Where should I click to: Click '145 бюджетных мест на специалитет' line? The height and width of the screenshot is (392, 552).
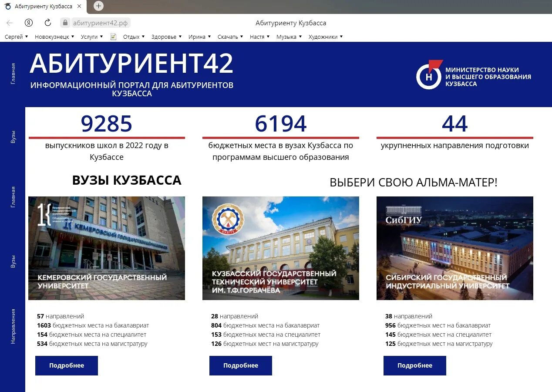pyautogui.click(x=438, y=335)
